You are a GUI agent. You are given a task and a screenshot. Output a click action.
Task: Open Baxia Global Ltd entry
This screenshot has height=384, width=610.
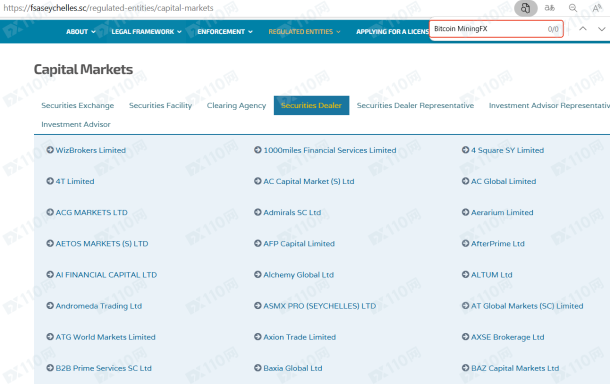[x=293, y=368]
